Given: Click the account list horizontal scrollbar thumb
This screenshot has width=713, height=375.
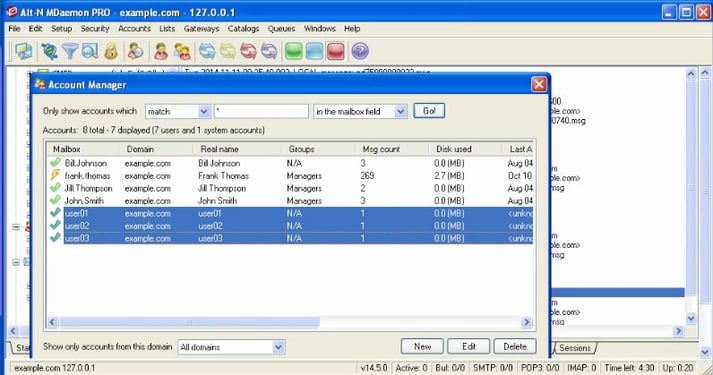Looking at the screenshot, I should click(189, 322).
